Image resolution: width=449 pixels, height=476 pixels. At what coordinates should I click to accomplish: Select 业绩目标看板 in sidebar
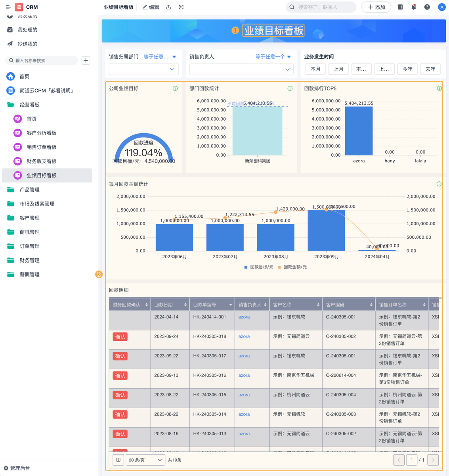tap(47, 175)
